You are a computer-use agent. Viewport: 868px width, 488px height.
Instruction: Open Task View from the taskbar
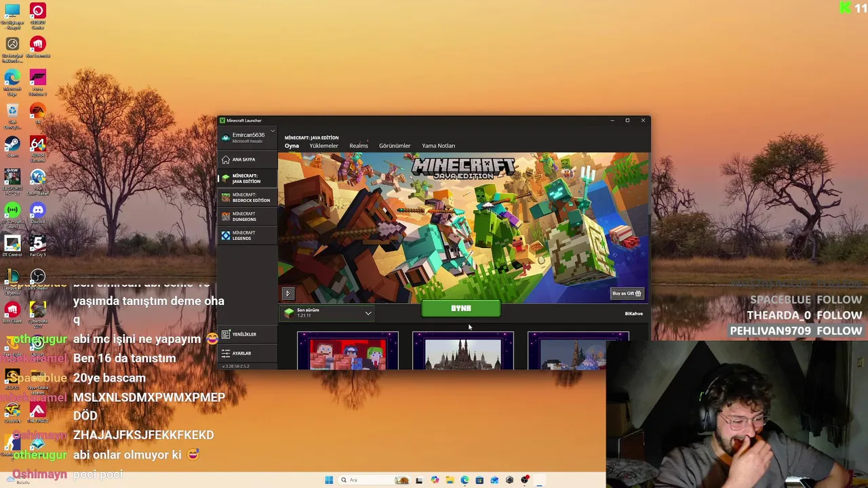[419, 480]
